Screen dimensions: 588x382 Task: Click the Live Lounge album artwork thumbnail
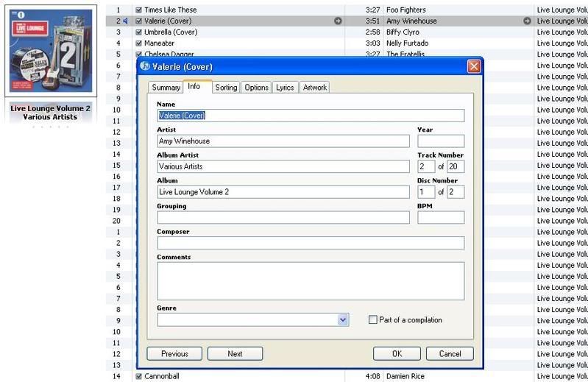point(51,51)
